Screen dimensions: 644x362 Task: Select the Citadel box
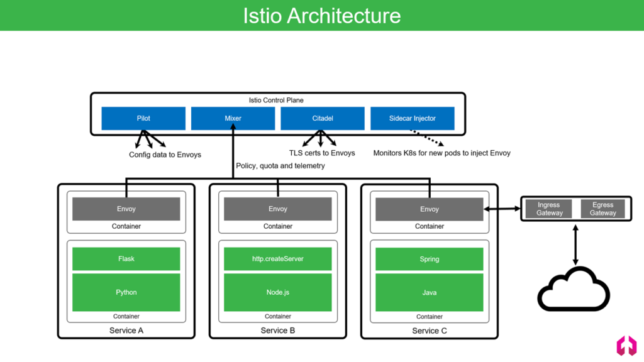323,118
